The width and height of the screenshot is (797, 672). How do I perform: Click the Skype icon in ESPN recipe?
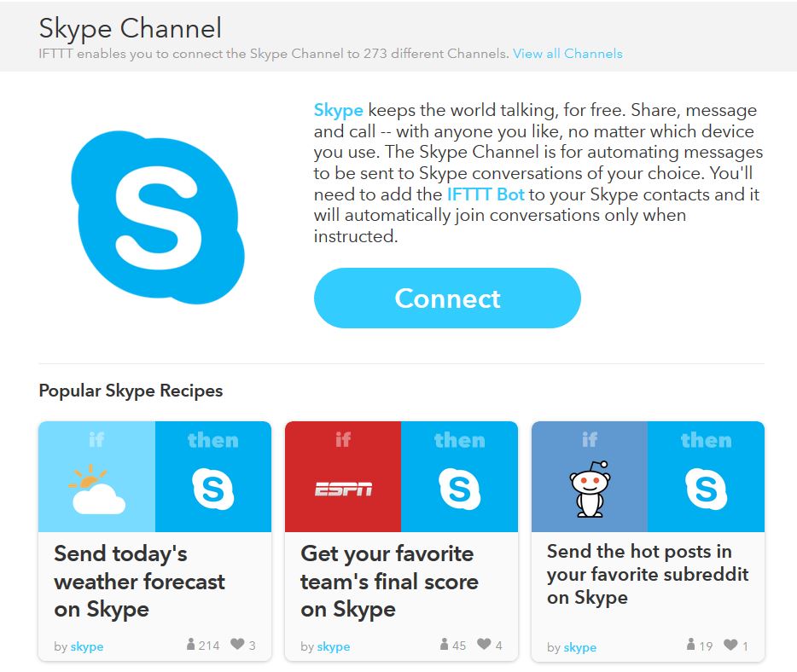point(459,490)
